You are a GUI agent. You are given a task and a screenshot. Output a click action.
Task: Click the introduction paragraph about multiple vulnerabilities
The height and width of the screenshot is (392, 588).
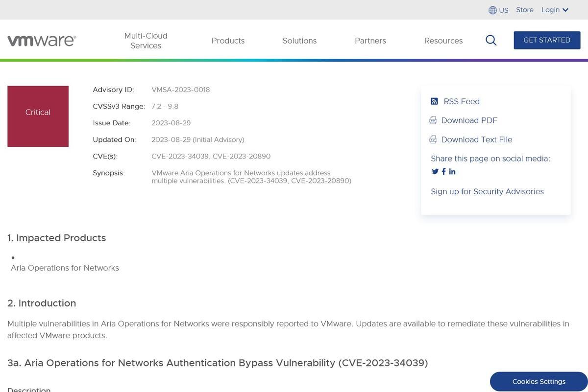tap(289, 329)
